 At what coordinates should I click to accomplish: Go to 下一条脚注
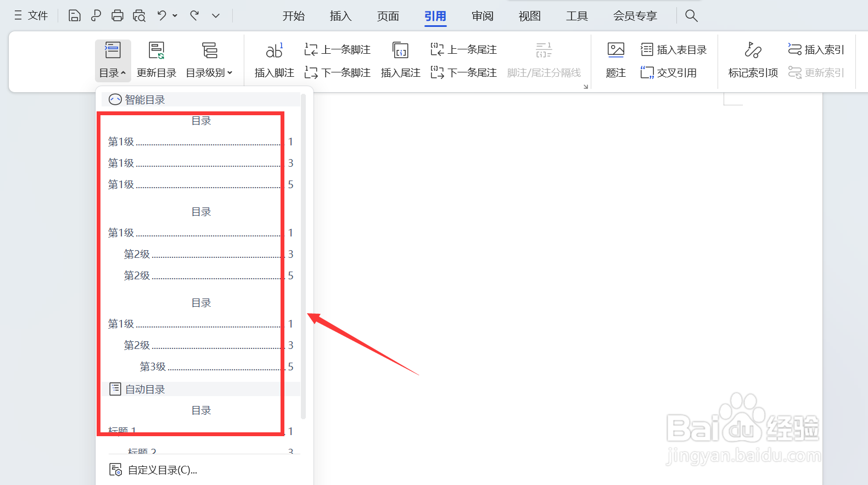click(338, 72)
